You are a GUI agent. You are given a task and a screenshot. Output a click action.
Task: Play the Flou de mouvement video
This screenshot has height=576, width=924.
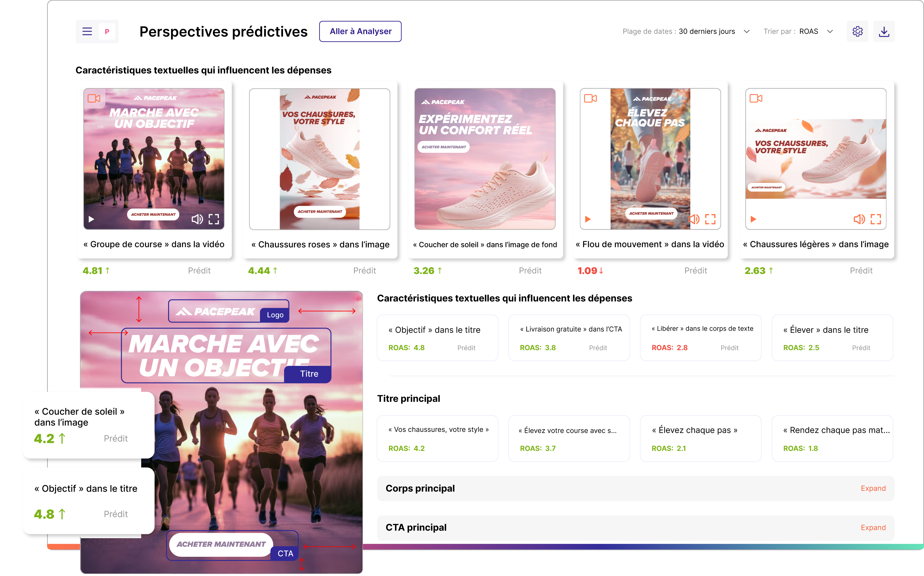click(588, 219)
